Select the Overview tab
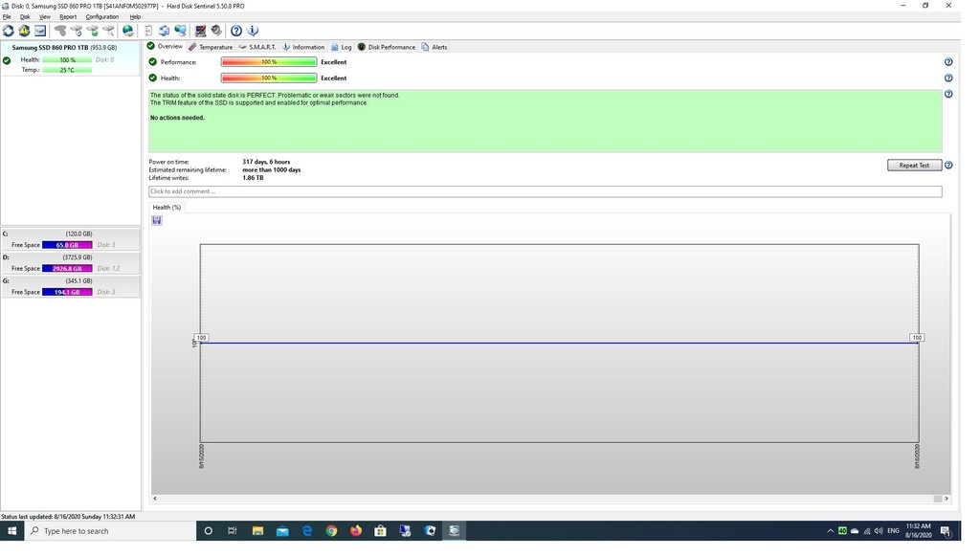The image size is (980, 557). point(165,46)
